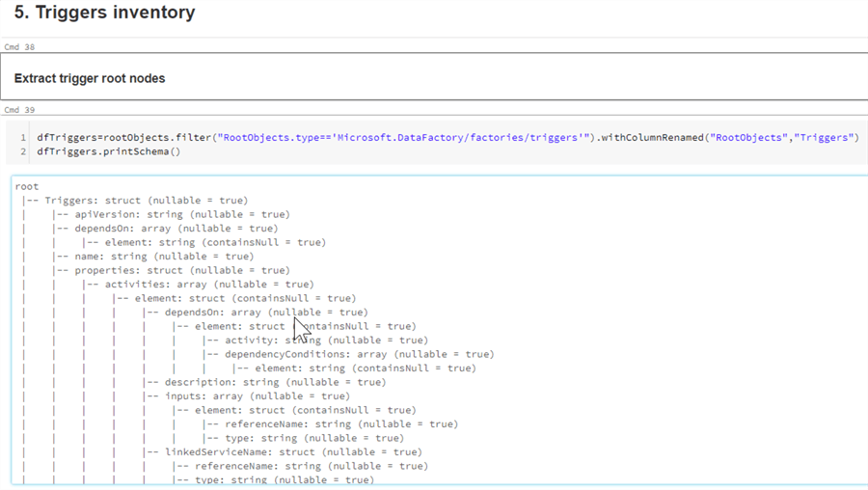Click the 'Triggers: struct' schema line

[147, 201]
